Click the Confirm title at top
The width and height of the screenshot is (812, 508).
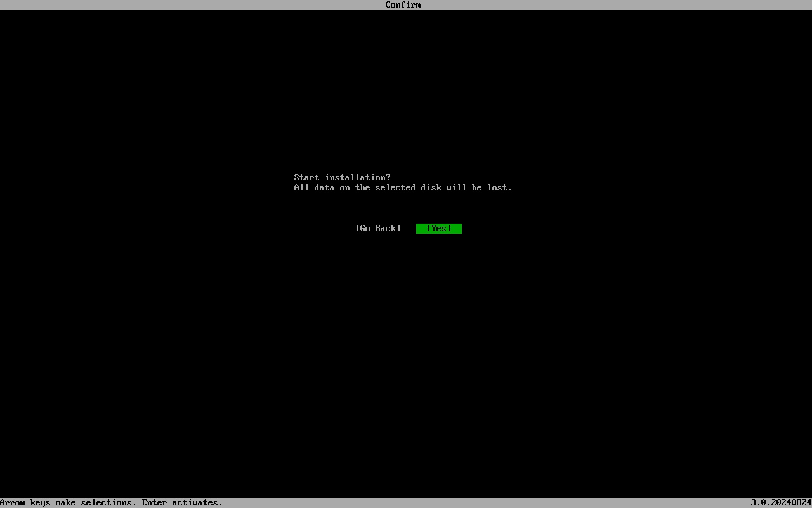(403, 5)
